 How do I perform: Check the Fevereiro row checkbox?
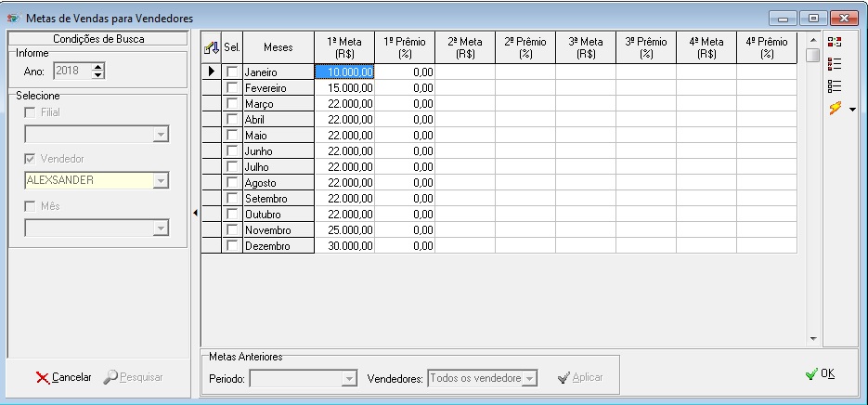[x=232, y=87]
